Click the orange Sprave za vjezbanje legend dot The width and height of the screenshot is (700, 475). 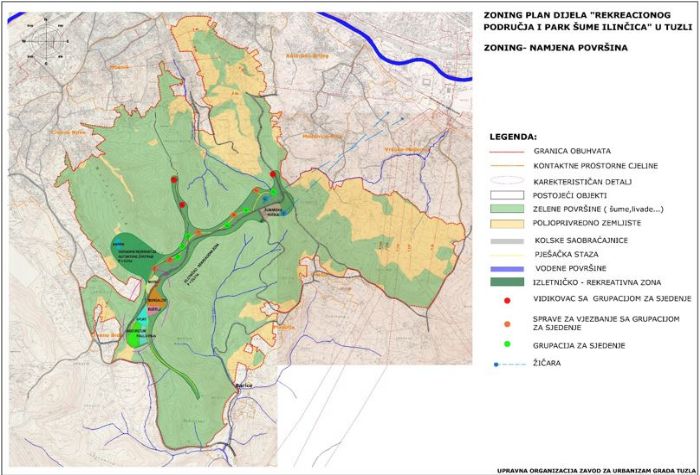tap(507, 324)
